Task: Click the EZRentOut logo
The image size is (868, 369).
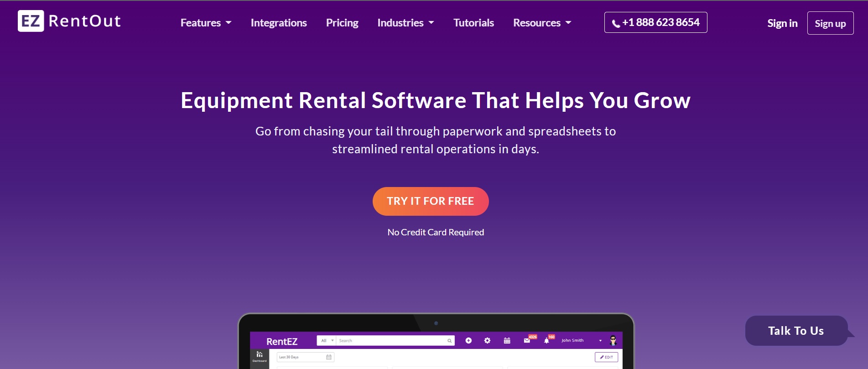Action: pos(69,21)
